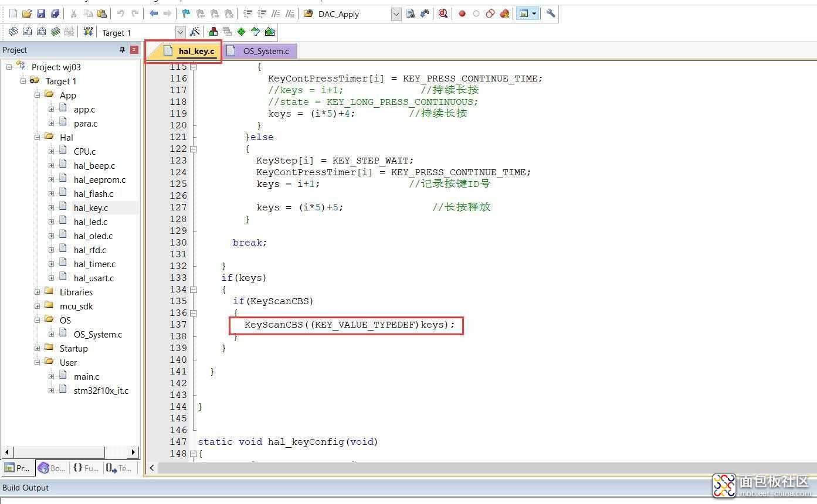Open Options for Target magic wand
This screenshot has height=504, width=817.
[x=195, y=32]
